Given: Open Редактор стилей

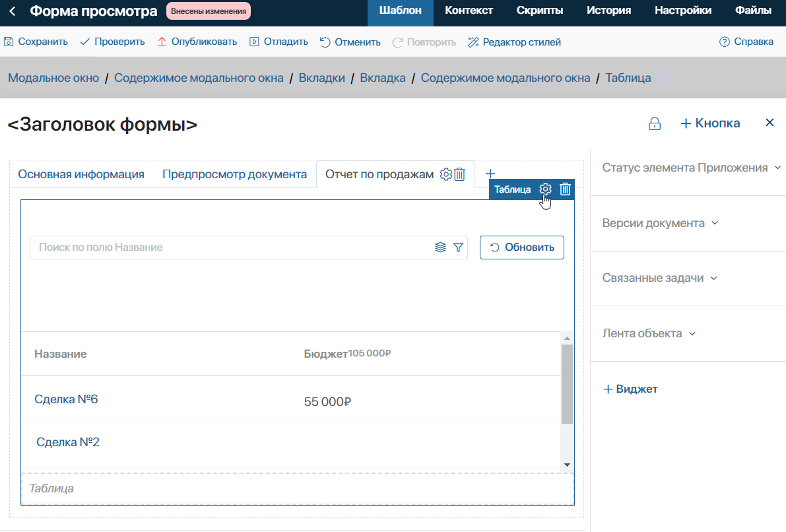Looking at the screenshot, I should click(514, 42).
